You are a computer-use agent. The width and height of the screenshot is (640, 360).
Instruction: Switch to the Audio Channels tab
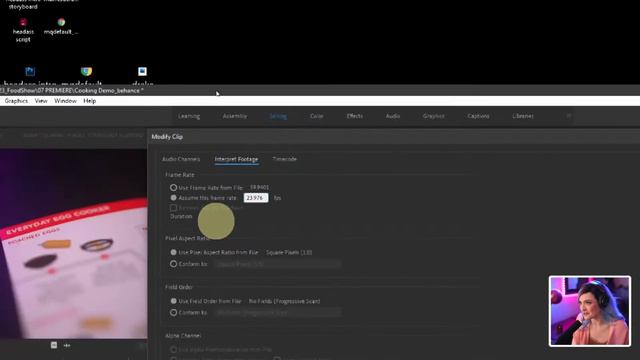[181, 159]
